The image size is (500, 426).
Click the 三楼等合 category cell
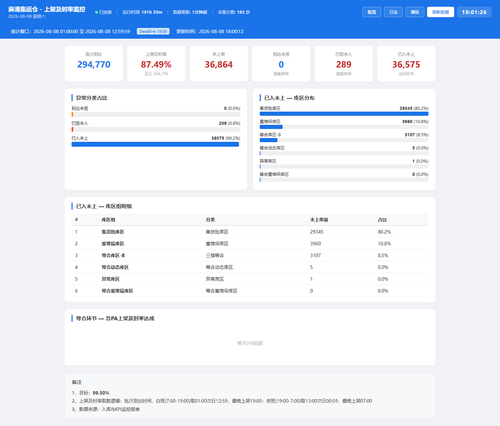[x=215, y=255]
